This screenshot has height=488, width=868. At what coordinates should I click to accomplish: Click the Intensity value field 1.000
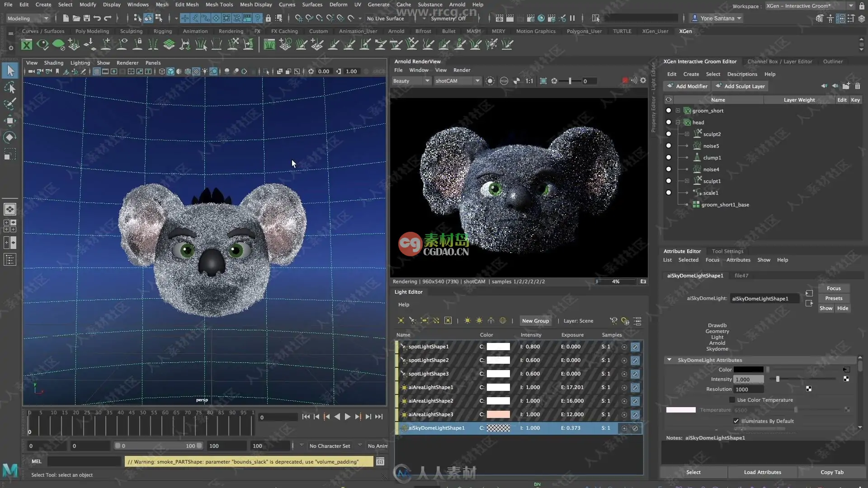pos(748,379)
